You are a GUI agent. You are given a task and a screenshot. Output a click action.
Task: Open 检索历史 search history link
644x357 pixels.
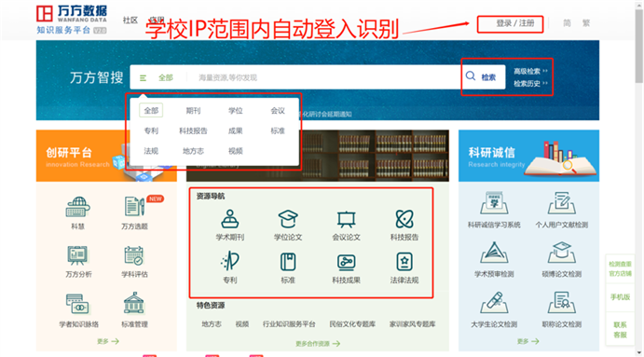coord(530,83)
